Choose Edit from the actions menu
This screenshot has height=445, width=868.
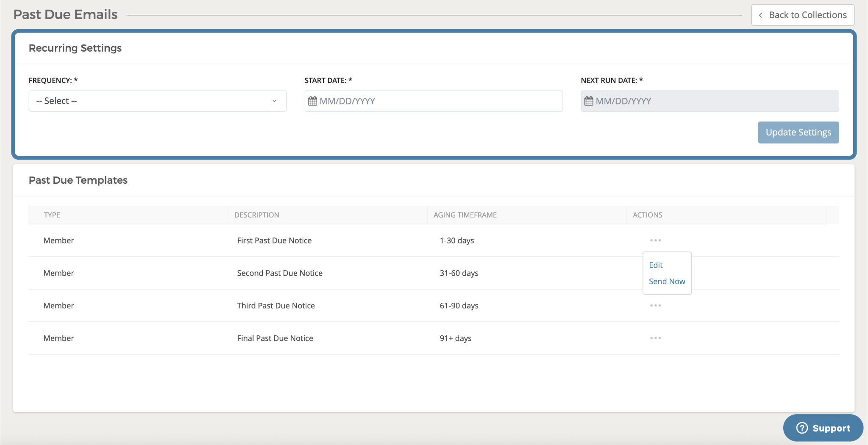click(656, 265)
